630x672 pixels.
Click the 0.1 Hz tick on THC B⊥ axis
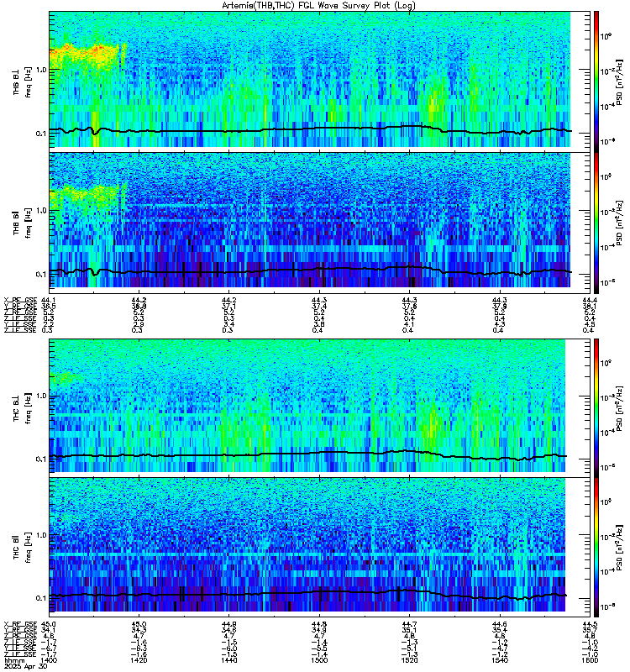coord(41,459)
